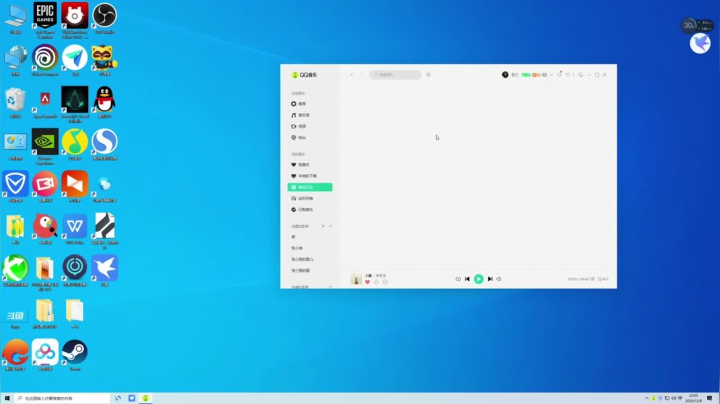The image size is (720, 404).
Task: Select the highlighted green play history entry
Action: 310,187
